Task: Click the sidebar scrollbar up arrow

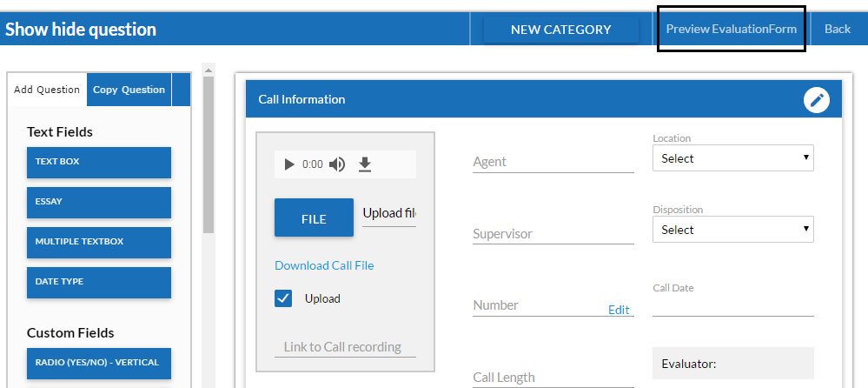Action: [209, 70]
